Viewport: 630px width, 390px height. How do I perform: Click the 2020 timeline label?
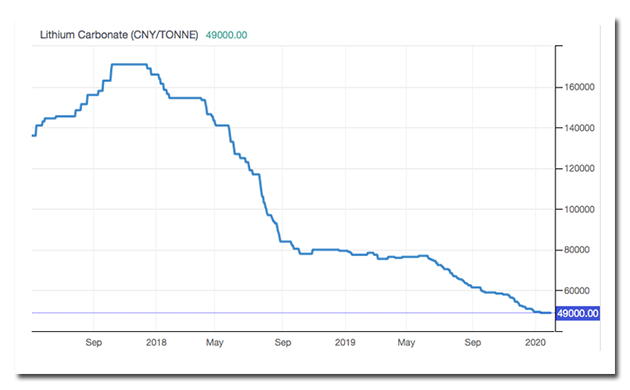click(535, 342)
